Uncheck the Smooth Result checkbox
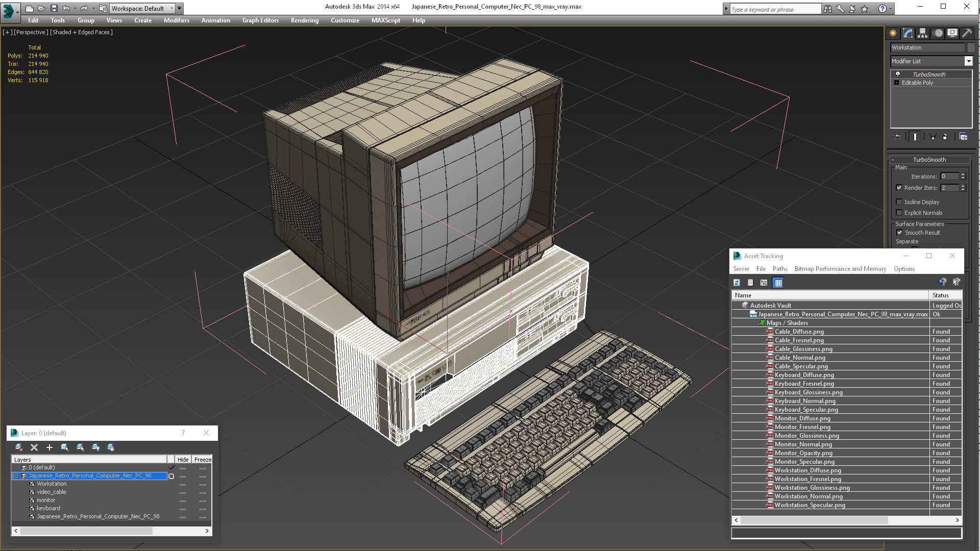This screenshot has height=551, width=980. coord(899,233)
